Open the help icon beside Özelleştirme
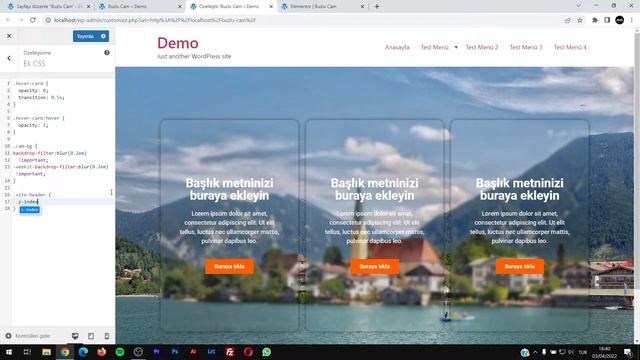 pyautogui.click(x=107, y=53)
